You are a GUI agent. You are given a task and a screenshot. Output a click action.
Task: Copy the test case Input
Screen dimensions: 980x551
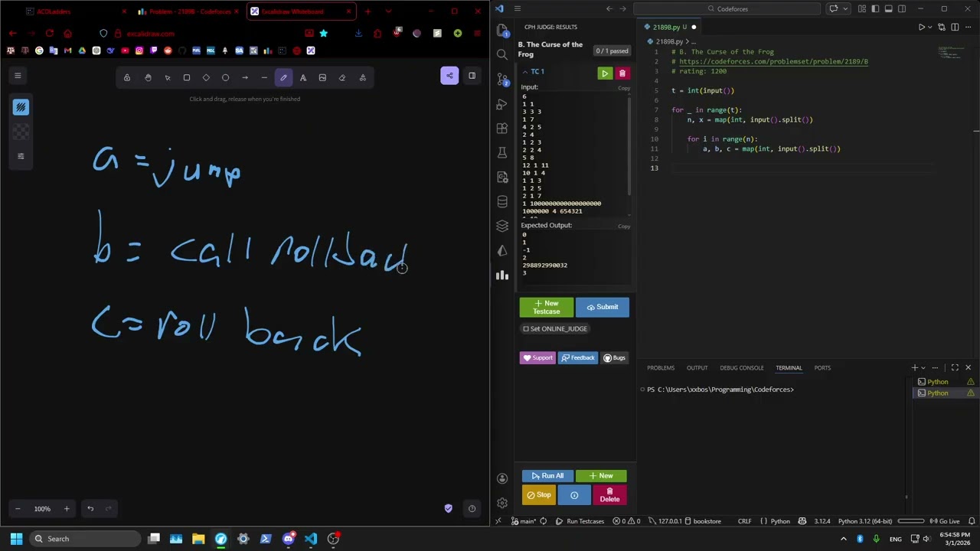pos(624,88)
